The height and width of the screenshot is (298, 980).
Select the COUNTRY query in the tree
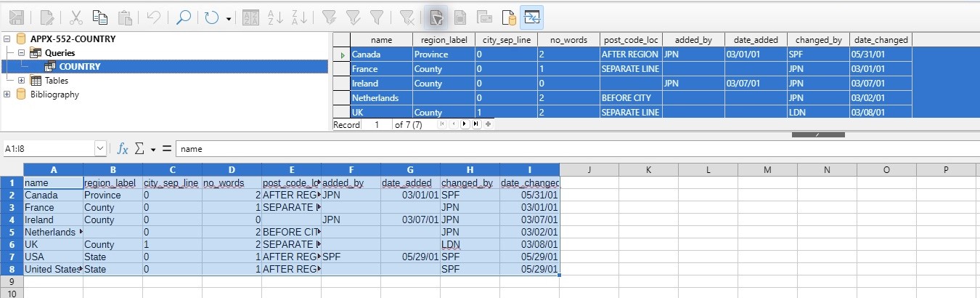79,67
